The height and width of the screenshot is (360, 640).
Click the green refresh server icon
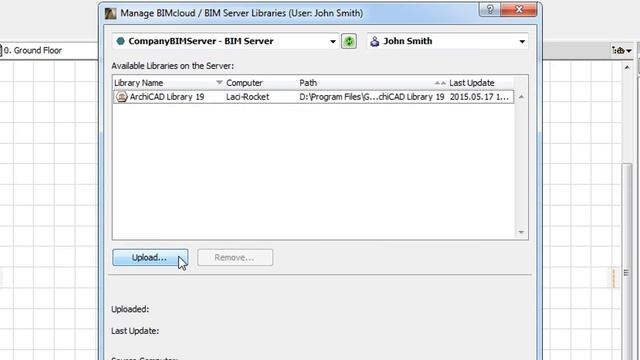pos(349,41)
